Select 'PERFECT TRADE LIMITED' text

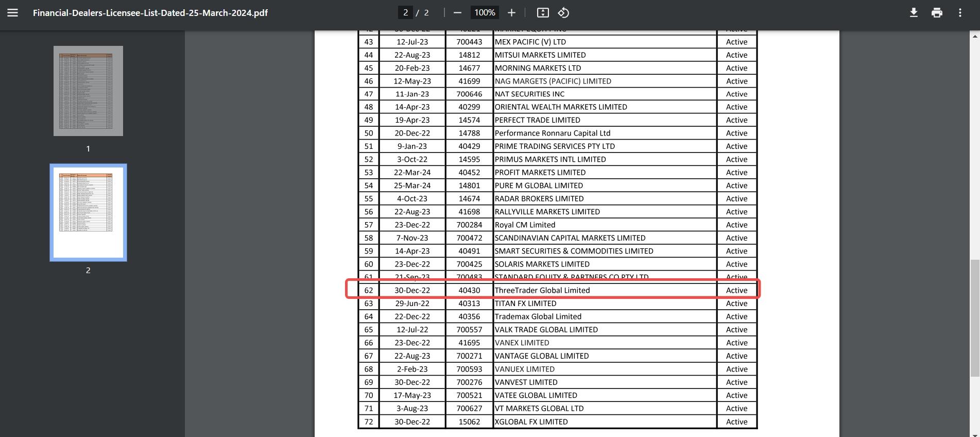point(538,120)
